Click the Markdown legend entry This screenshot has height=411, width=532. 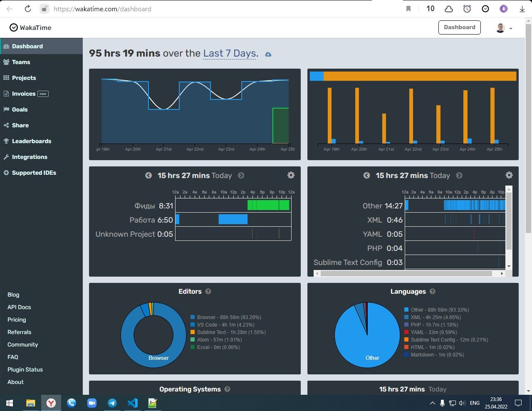(x=434, y=355)
